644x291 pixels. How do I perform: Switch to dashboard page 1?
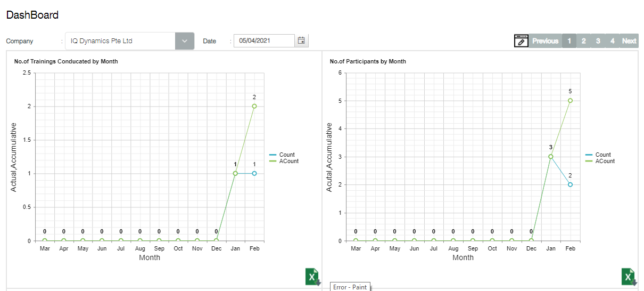569,41
